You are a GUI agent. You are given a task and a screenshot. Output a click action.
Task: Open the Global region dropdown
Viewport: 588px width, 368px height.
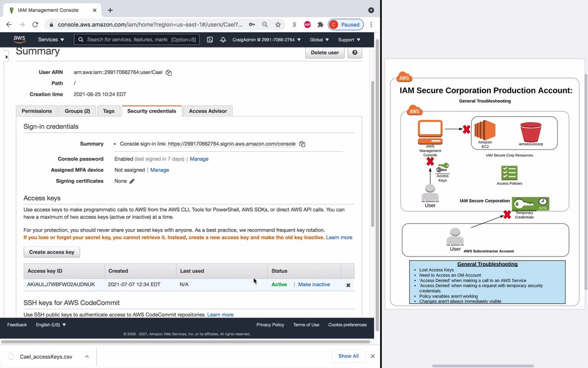point(319,39)
